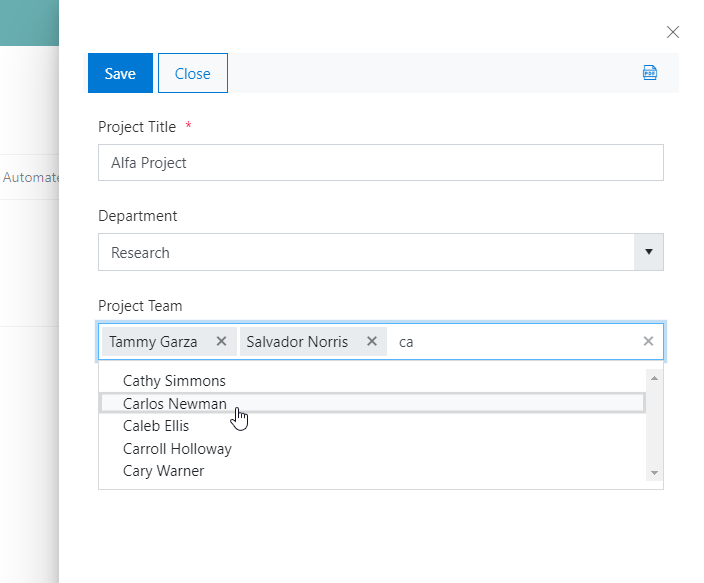This screenshot has width=704, height=583.
Task: Click the Project Team search input
Action: tap(510, 341)
